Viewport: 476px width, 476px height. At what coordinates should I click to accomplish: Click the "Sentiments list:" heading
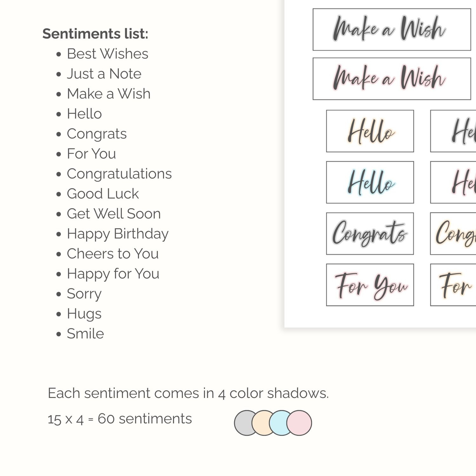point(96,34)
